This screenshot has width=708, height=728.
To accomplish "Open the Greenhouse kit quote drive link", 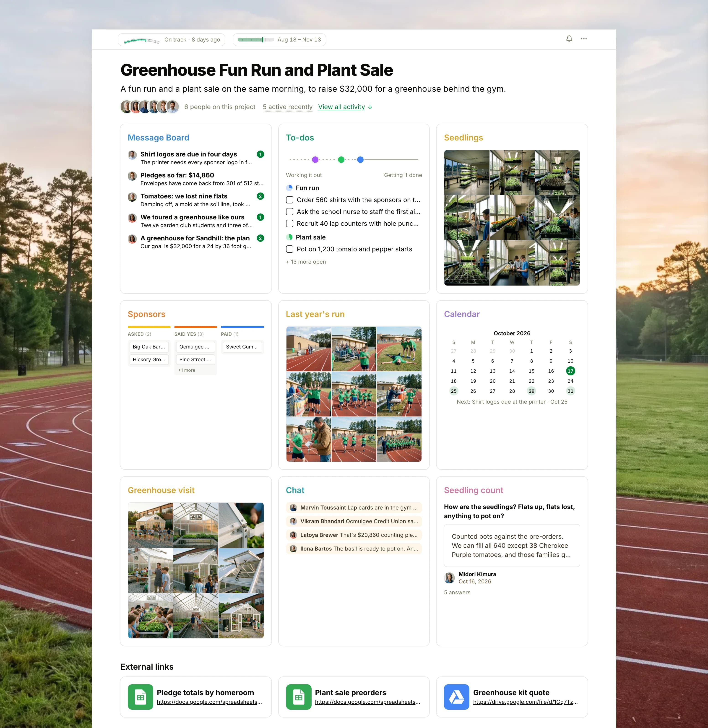I will tap(526, 702).
